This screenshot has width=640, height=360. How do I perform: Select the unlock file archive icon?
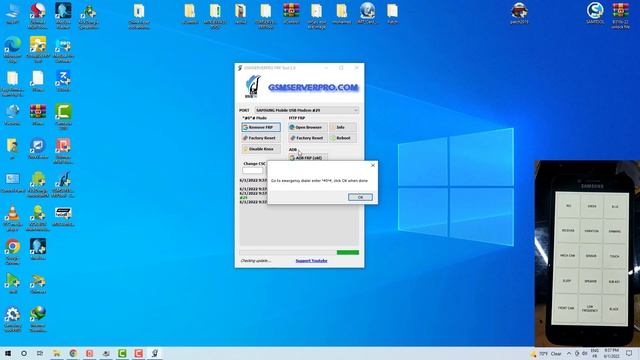point(620,16)
